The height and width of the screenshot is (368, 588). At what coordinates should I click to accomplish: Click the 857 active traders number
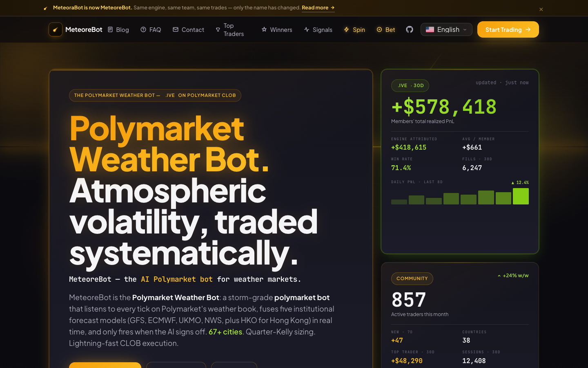coord(409,300)
